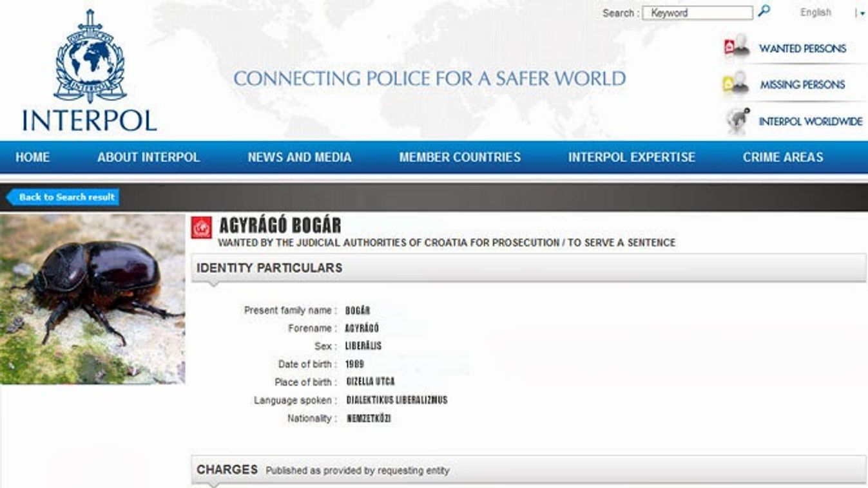Open the WANTED PERSONS link
This screenshot has height=488, width=868.
pyautogui.click(x=802, y=48)
